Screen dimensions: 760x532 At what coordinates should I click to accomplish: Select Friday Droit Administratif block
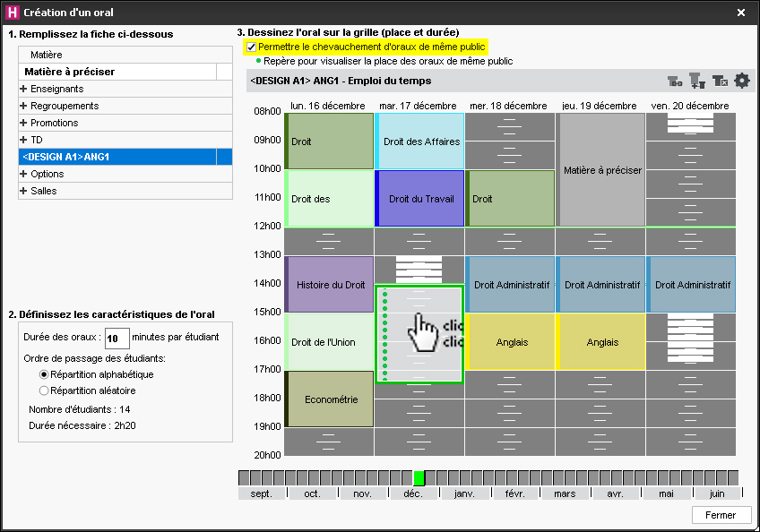(691, 285)
